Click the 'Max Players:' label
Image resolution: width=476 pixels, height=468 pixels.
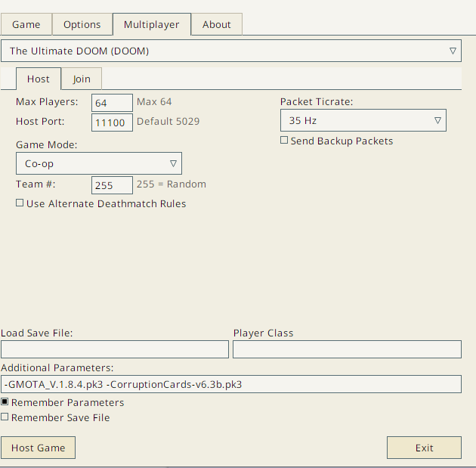point(47,102)
